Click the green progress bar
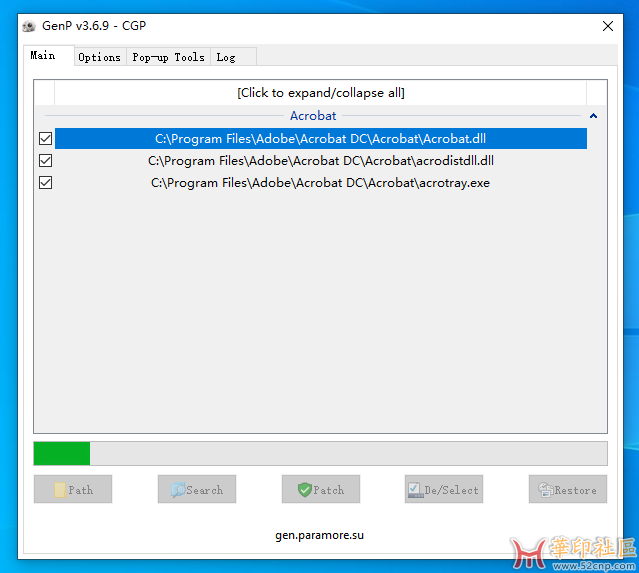 point(62,453)
